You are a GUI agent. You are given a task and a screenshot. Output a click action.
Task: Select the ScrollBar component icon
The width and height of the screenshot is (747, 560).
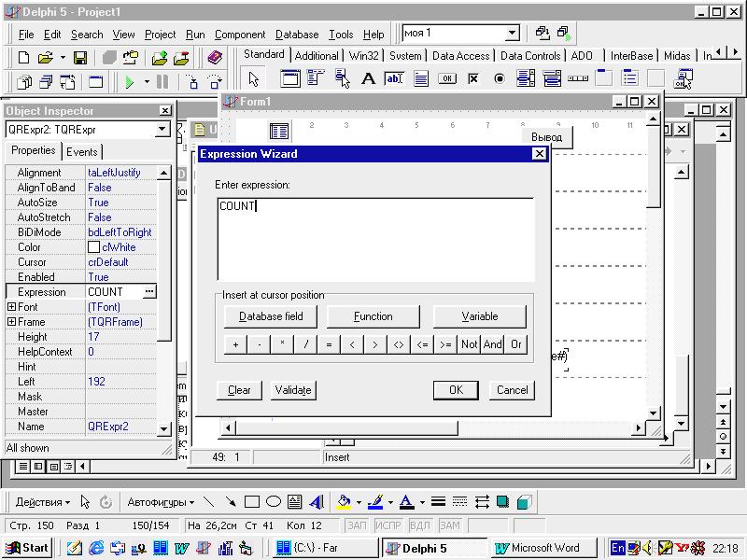point(578,78)
